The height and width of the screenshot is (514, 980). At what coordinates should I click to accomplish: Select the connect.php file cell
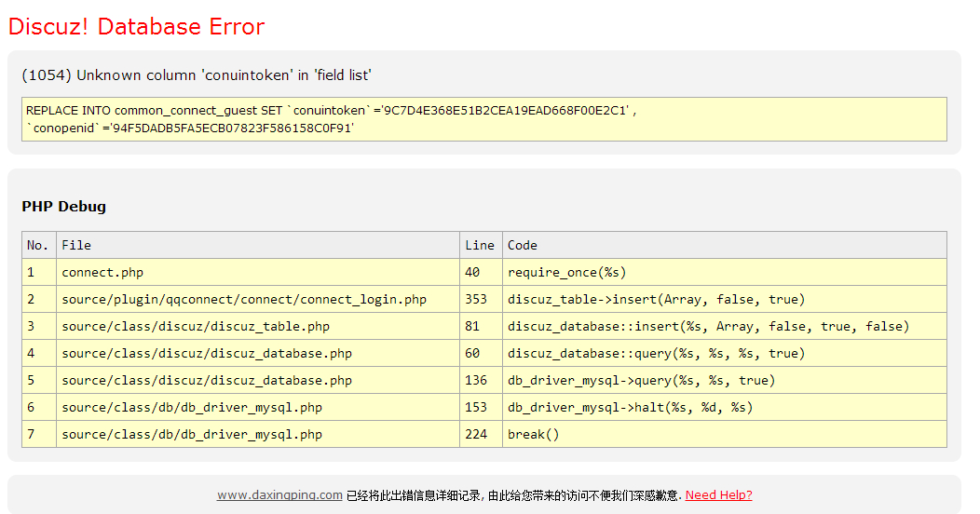pyautogui.click(x=258, y=272)
